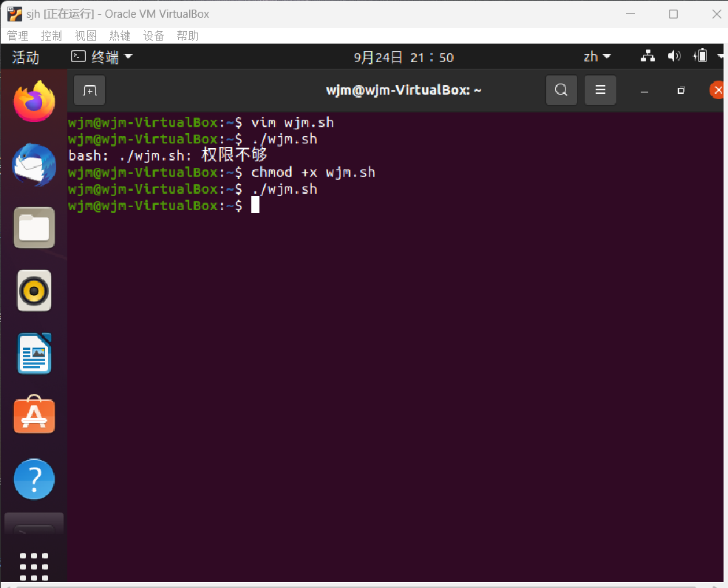Viewport: 728px width, 588px height.
Task: Open the 管理 menu in VirtualBox
Action: tap(18, 36)
